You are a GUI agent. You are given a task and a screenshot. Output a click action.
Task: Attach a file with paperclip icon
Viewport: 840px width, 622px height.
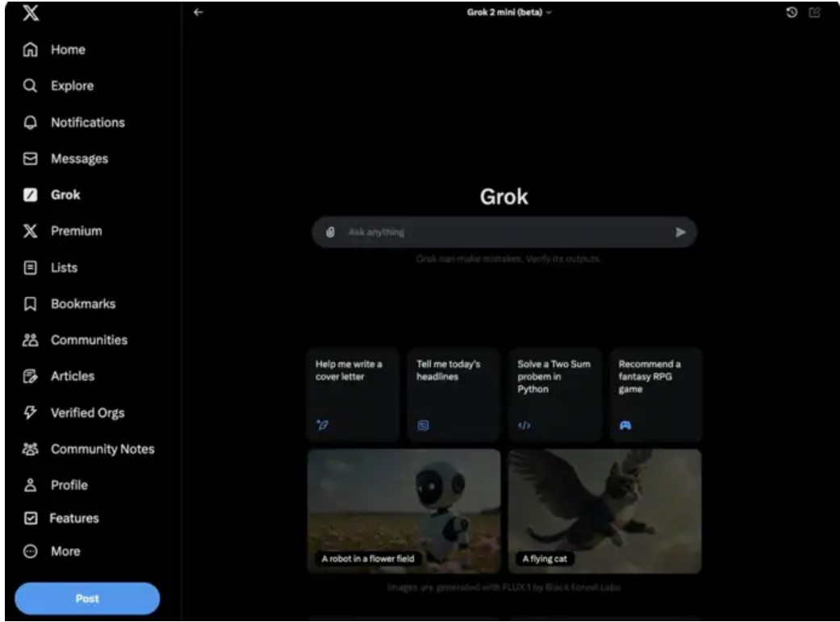click(x=330, y=232)
